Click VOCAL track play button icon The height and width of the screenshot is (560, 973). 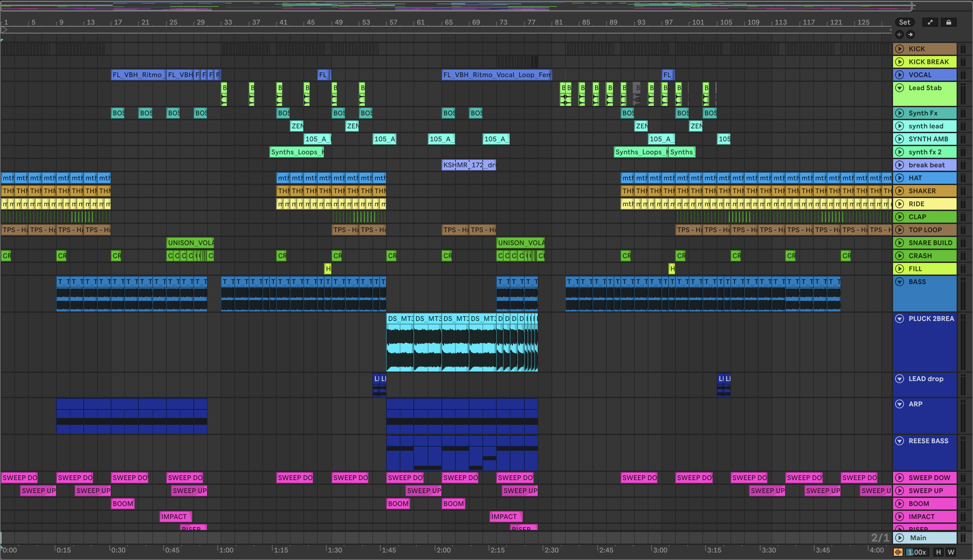tap(900, 75)
